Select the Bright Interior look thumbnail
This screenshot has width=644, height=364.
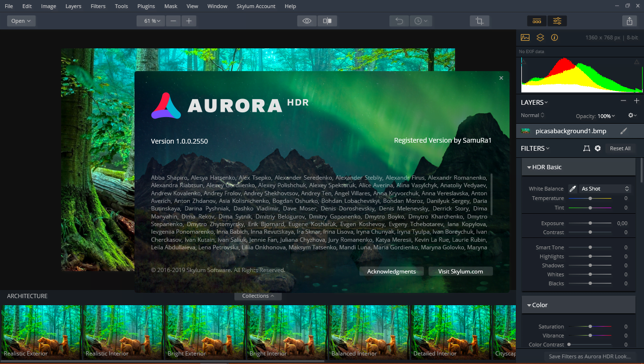[x=286, y=332]
